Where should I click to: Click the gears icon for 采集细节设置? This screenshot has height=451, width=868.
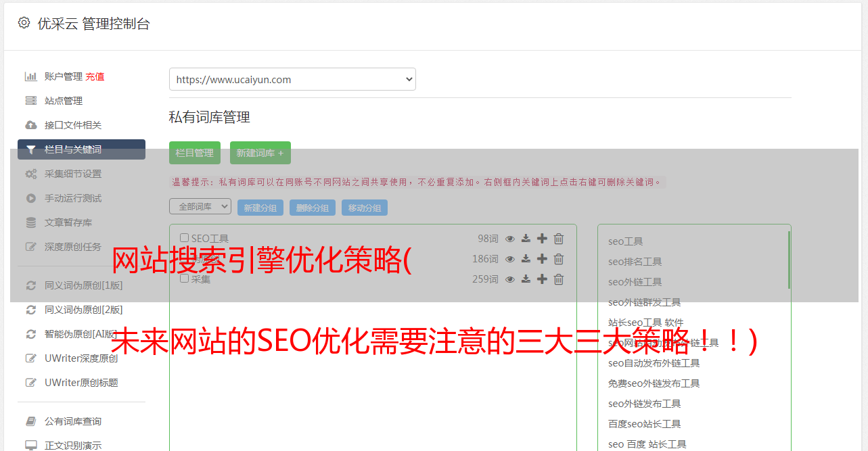pos(31,174)
